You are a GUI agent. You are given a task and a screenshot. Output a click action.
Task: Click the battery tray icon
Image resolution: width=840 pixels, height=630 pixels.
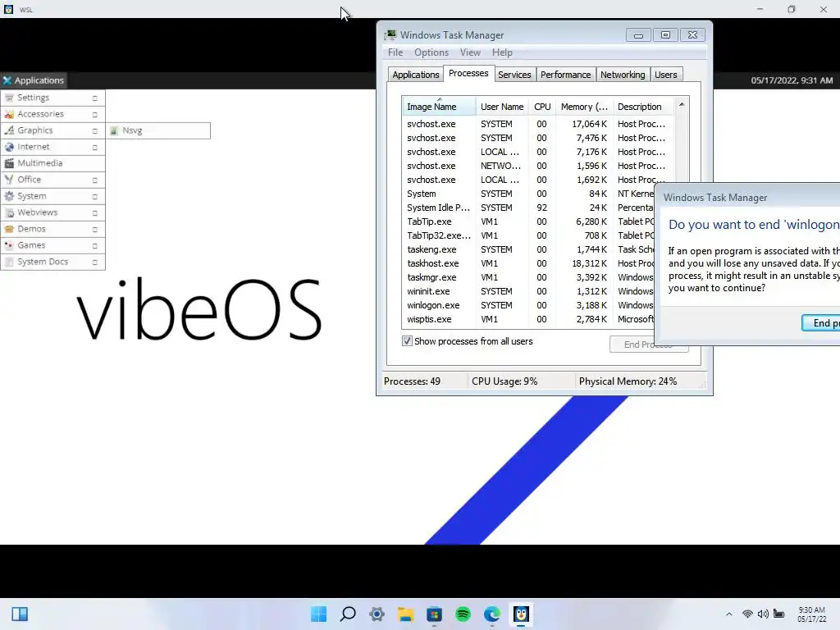[779, 614]
